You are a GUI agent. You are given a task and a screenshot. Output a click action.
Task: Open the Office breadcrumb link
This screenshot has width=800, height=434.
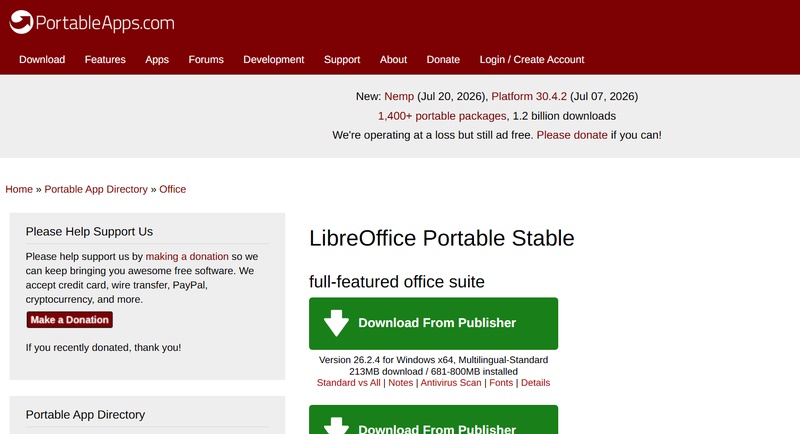click(172, 189)
